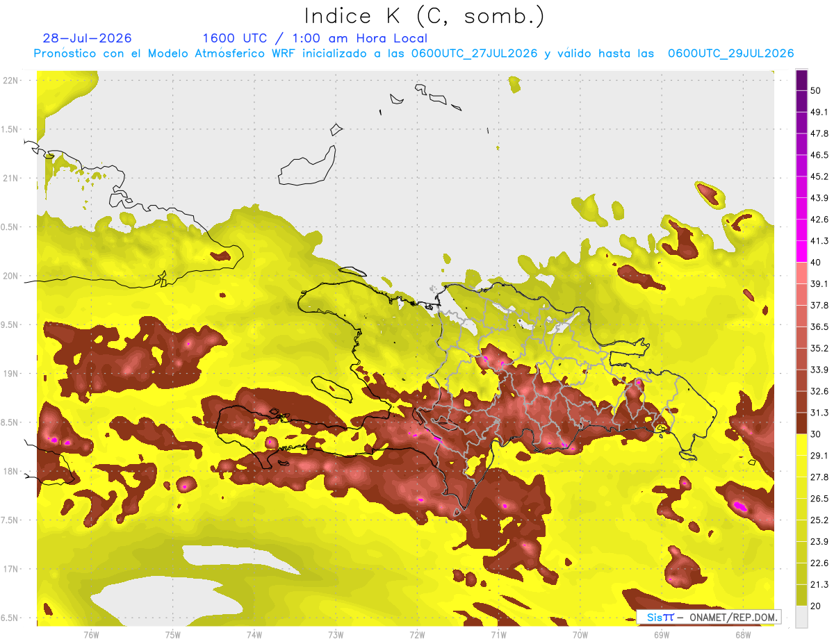
Task: Click the "70W" longitude label
Action: click(580, 634)
